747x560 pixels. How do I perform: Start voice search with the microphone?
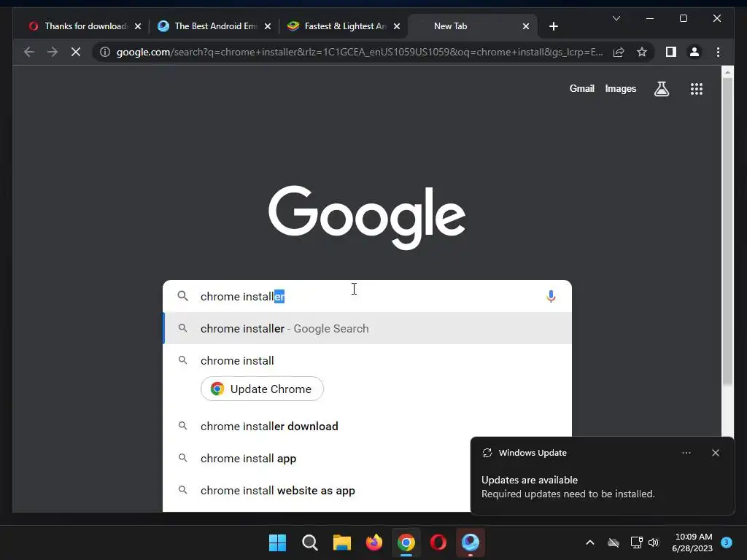point(551,296)
